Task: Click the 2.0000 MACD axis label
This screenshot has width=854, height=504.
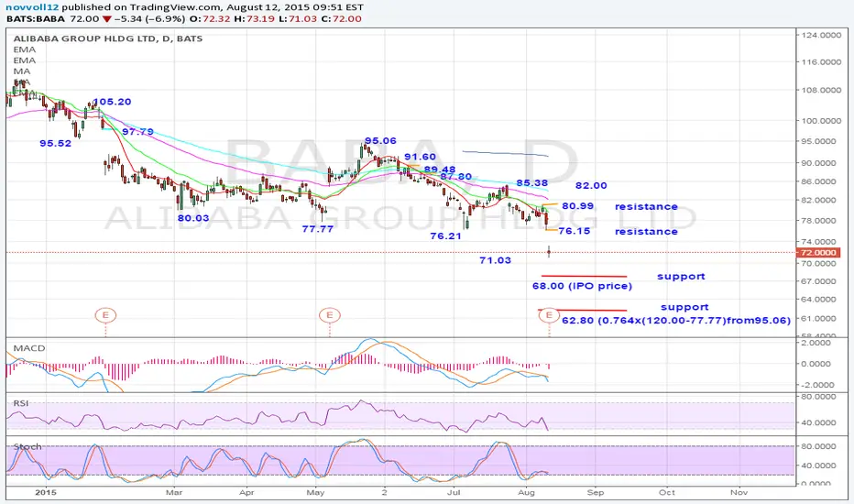Action: coord(817,343)
